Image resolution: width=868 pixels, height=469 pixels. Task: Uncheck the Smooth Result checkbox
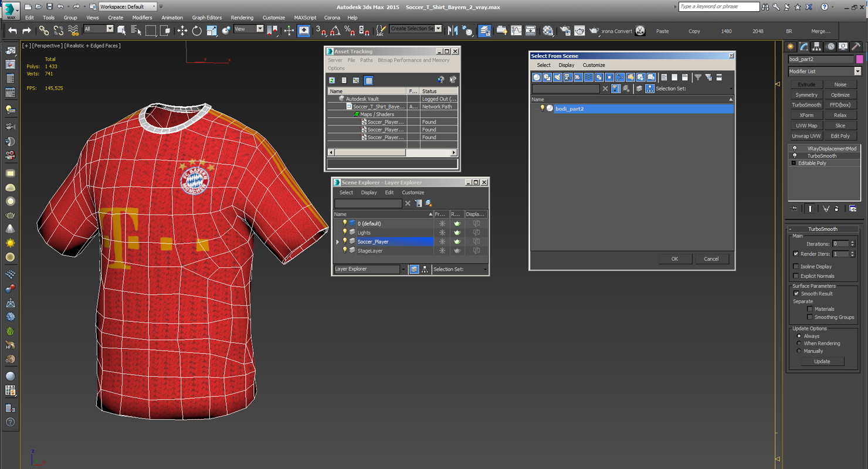pos(796,294)
